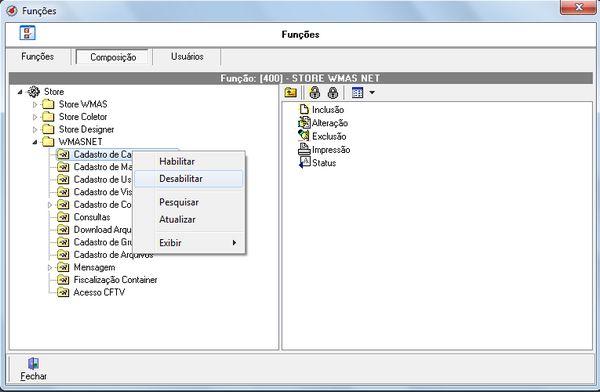Click the Fechar button label
600x392 pixels.
click(x=33, y=376)
